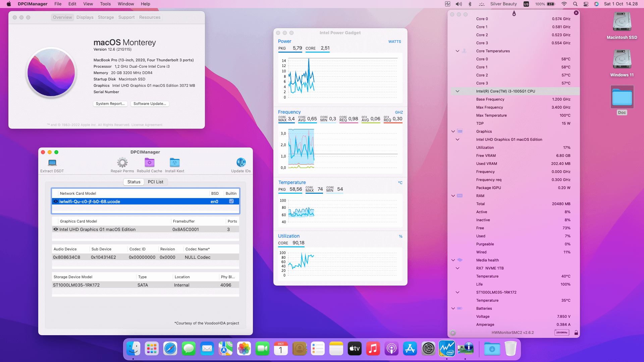Image resolution: width=644 pixels, height=362 pixels.
Task: Switch to PCI List tab
Action: [x=156, y=182]
